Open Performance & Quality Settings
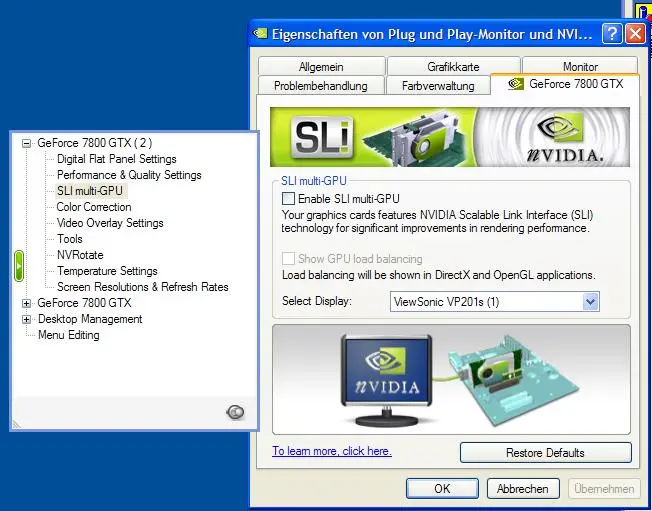652x511 pixels. 129,175
